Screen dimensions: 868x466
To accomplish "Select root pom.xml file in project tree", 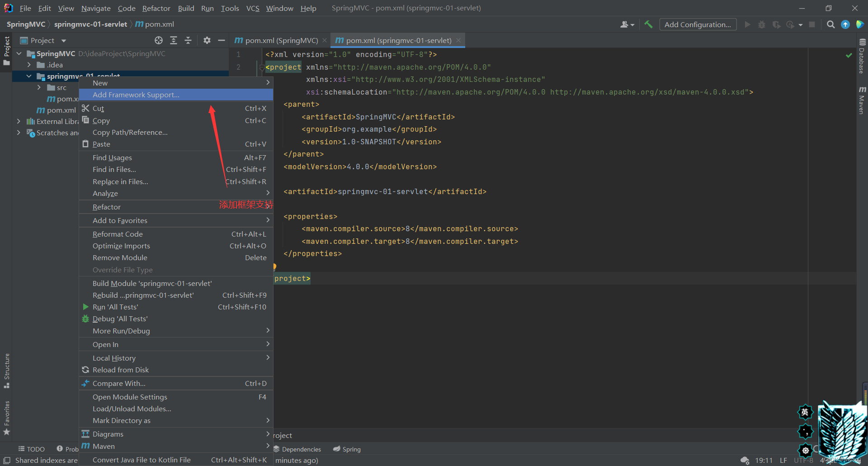I will [x=57, y=110].
